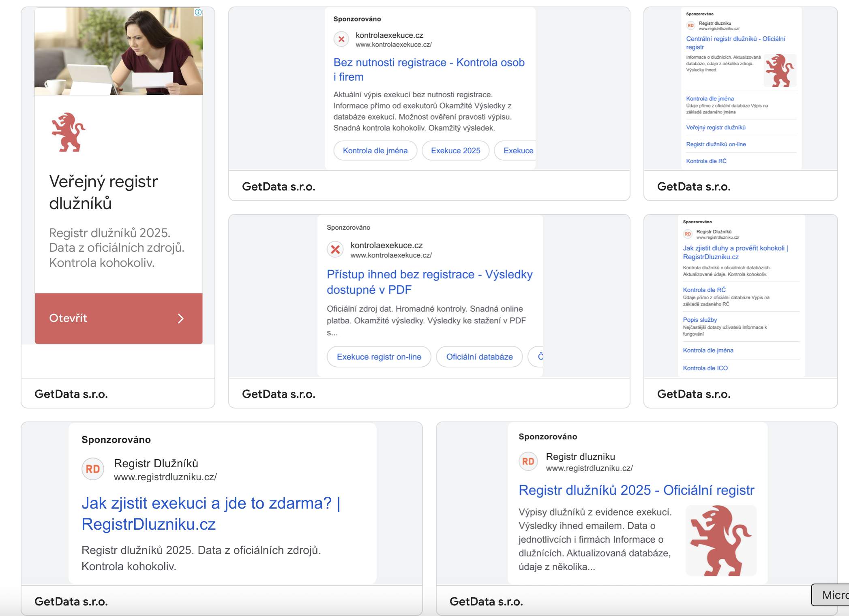
Task: Open Jak zjistit dluhy a prověřit kohokoli link
Action: click(735, 252)
